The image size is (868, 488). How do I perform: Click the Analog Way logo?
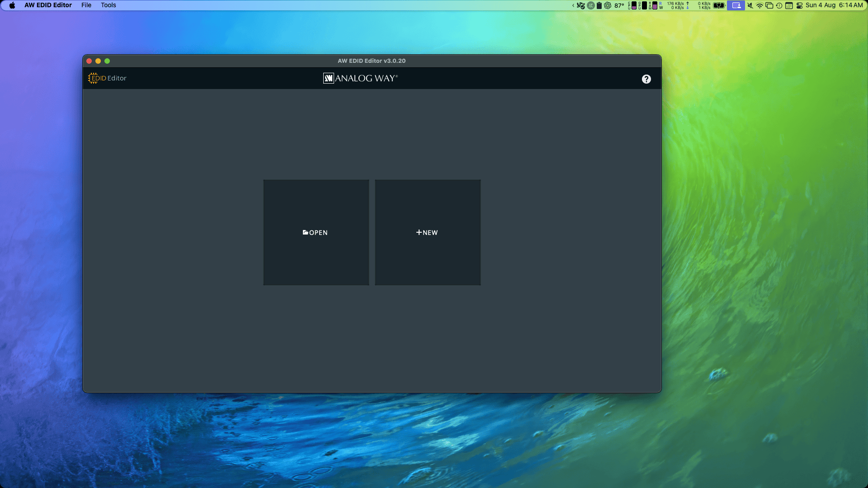click(x=360, y=78)
